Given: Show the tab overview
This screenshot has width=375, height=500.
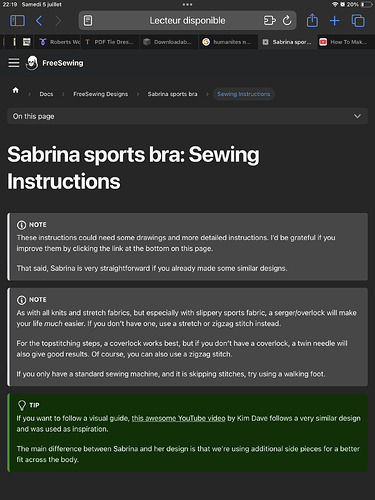Looking at the screenshot, I should point(358,21).
